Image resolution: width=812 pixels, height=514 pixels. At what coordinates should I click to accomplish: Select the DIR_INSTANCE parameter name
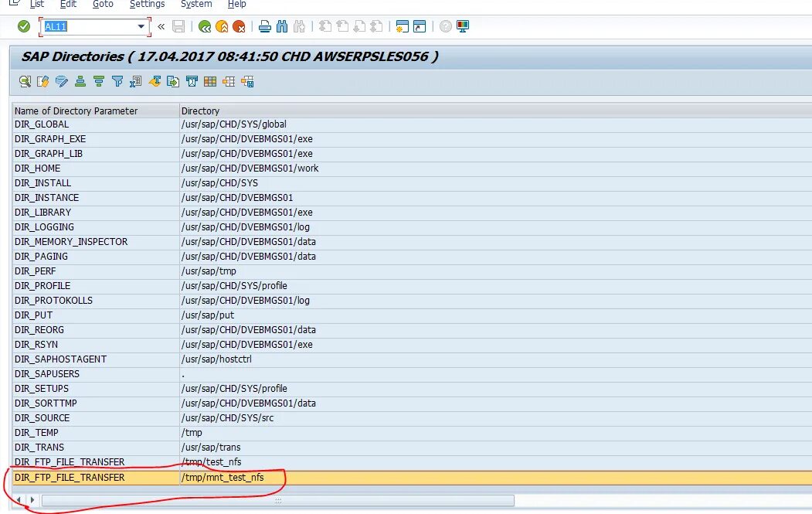(x=47, y=198)
